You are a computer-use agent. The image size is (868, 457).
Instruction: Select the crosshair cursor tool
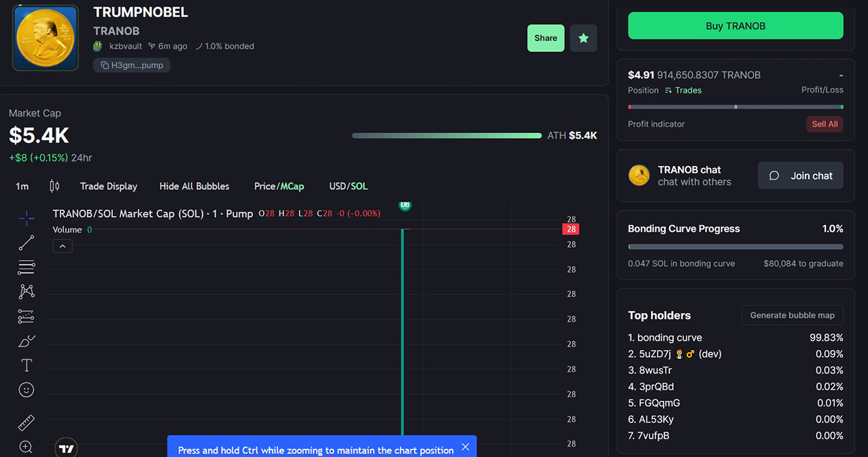pyautogui.click(x=26, y=218)
